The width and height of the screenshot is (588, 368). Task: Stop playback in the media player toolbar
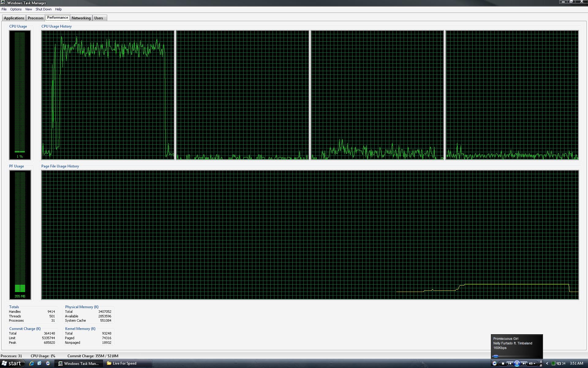[503, 364]
